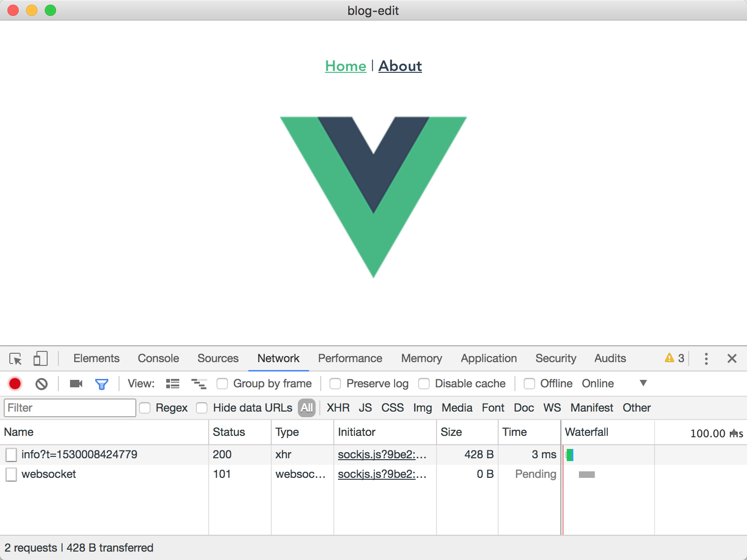Sort by the Name column header

tap(104, 432)
